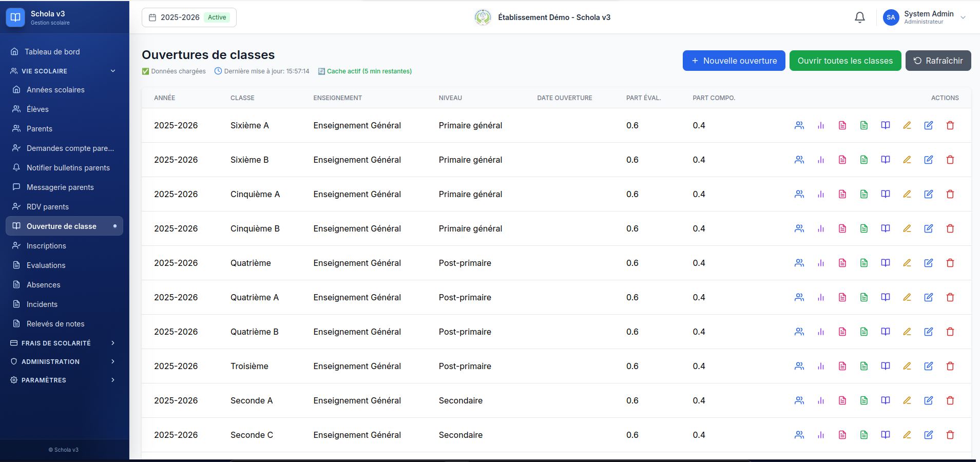Click the blue students icon for Sixième A
Viewport: 980px width, 462px height.
click(x=799, y=125)
